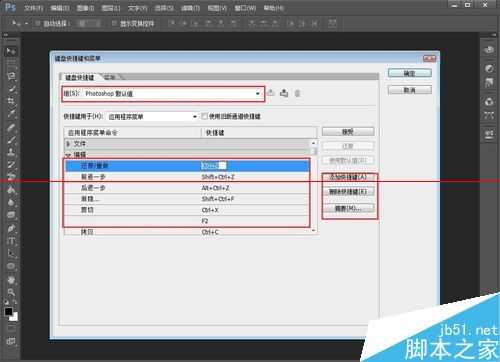This screenshot has width=500, height=362.
Task: Select the Eyedropper tool
Action: coord(11,114)
